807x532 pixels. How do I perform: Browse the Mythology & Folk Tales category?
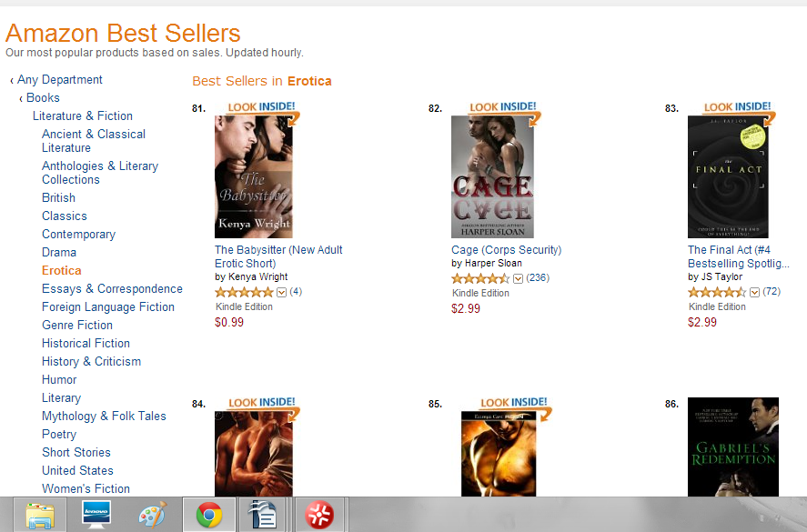(104, 417)
